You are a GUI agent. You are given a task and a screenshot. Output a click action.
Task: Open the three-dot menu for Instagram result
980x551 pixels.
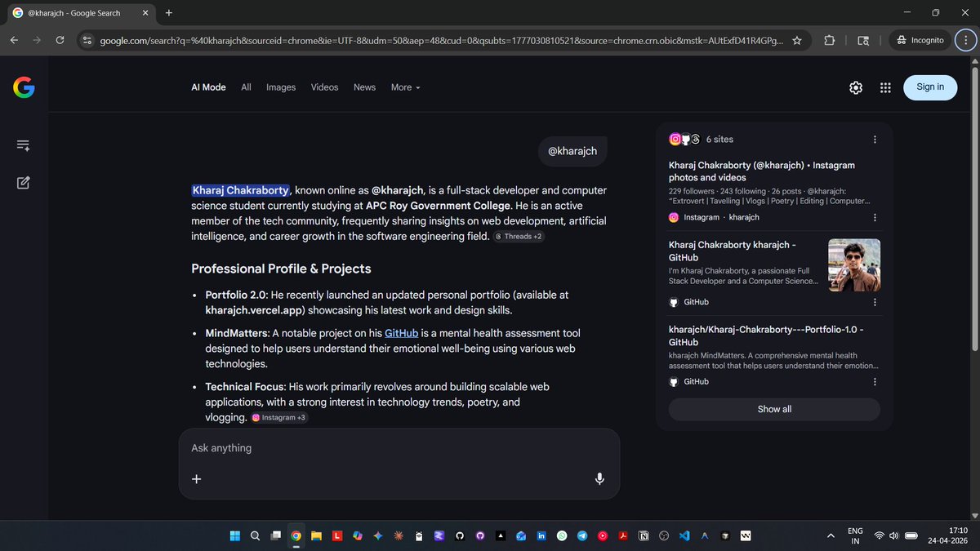[875, 217]
